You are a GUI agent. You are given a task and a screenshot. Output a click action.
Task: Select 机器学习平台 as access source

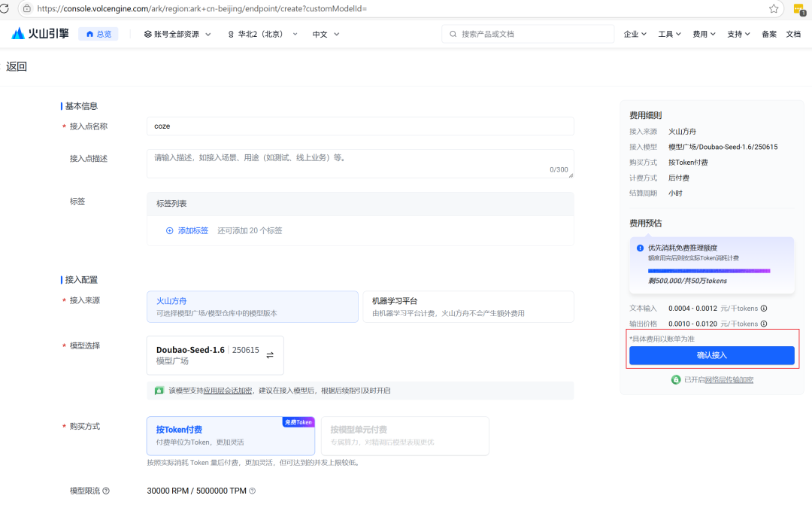tap(468, 307)
